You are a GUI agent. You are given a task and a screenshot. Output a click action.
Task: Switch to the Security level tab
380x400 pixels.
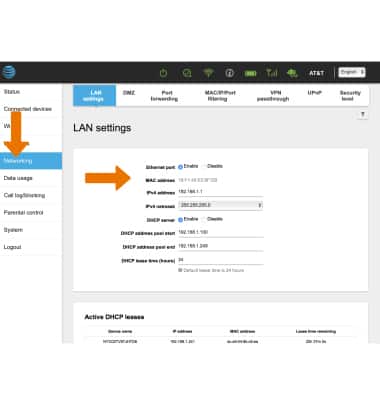[x=349, y=96]
